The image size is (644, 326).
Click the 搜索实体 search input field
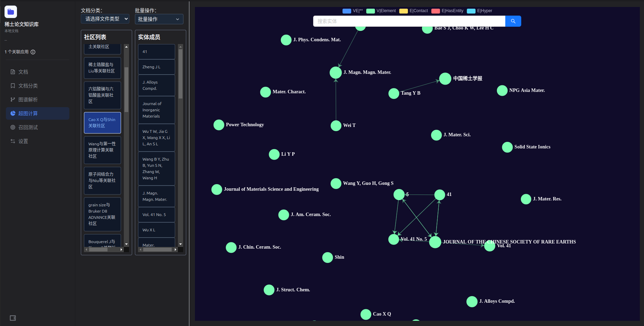pos(409,21)
